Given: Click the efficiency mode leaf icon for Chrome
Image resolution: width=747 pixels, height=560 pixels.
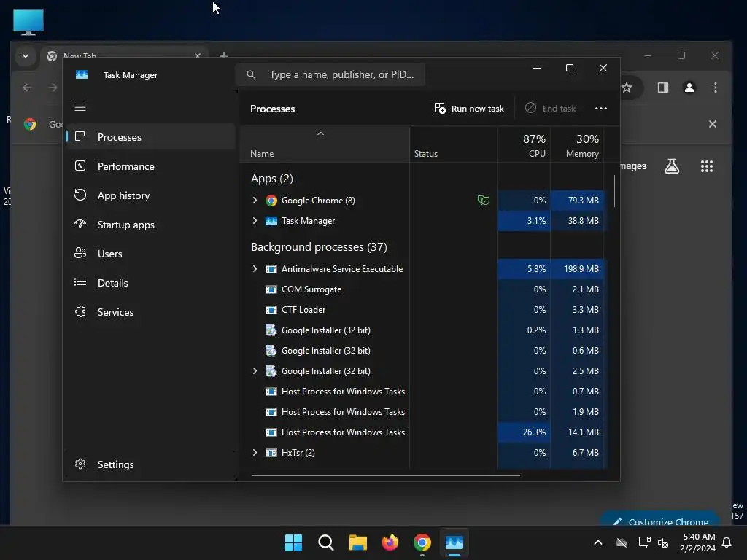Looking at the screenshot, I should point(483,201).
